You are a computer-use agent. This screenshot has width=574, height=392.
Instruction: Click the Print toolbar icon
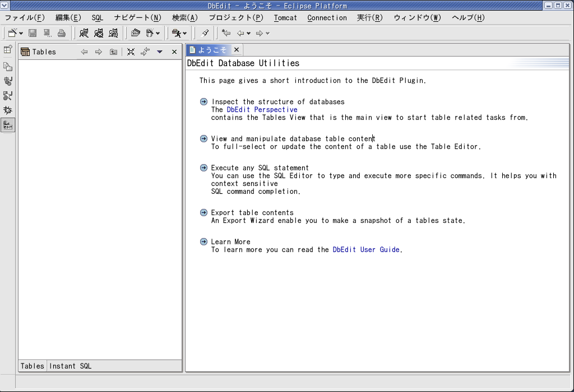62,33
